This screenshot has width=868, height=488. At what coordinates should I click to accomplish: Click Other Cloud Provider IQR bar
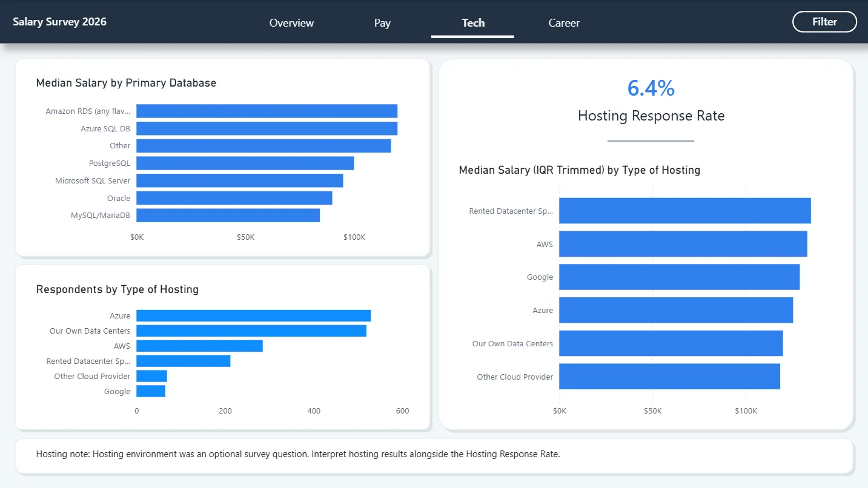tap(669, 377)
